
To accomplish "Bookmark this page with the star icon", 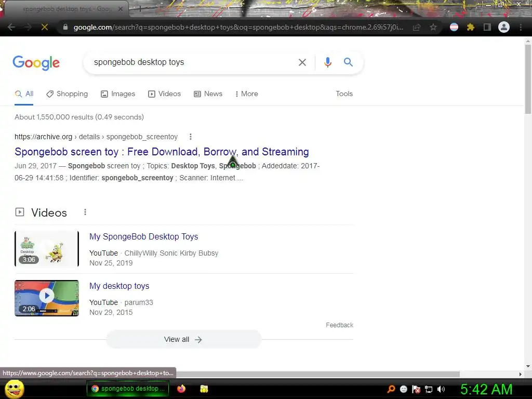I will pos(433,27).
